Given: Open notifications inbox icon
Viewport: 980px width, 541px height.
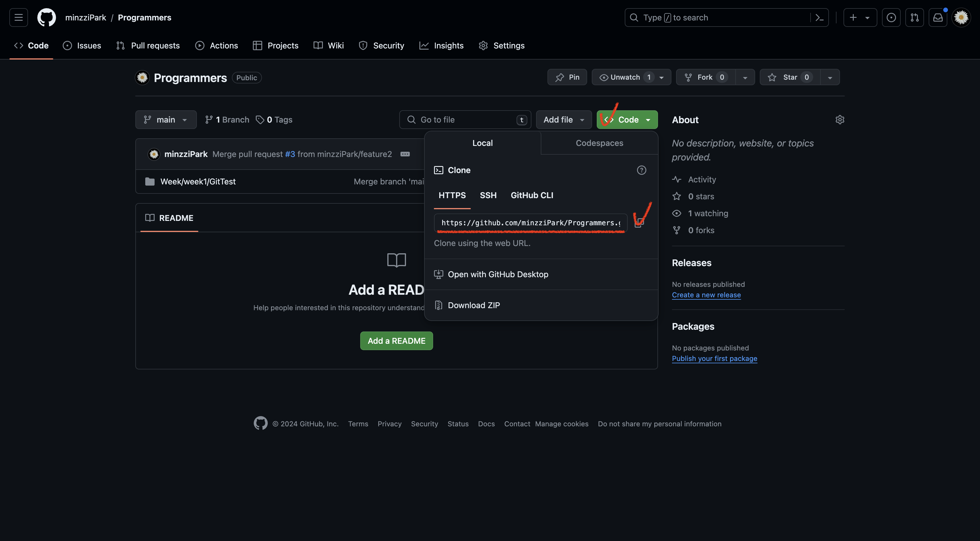Looking at the screenshot, I should pyautogui.click(x=938, y=18).
